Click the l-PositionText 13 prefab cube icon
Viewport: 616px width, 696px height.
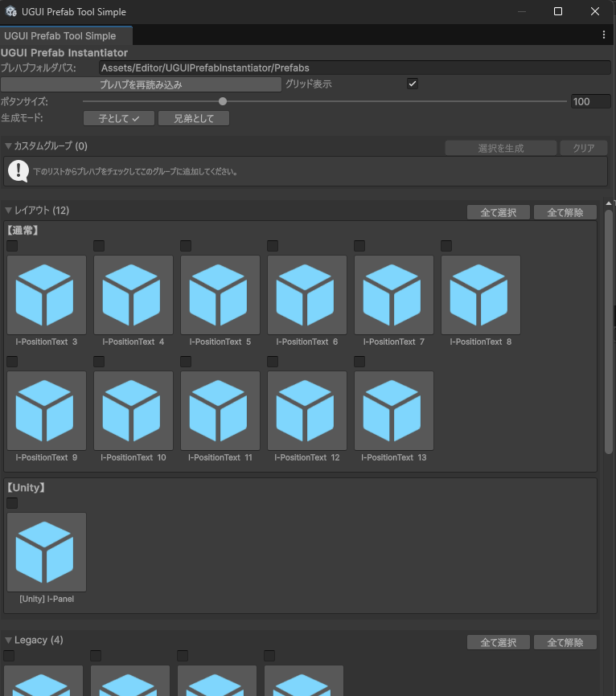394,411
